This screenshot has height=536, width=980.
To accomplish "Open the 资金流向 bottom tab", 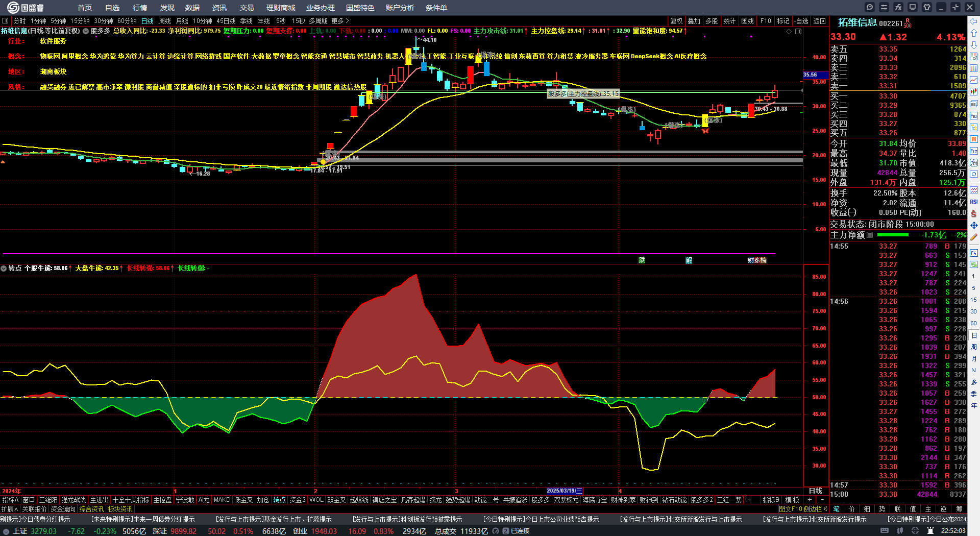I will (x=63, y=509).
